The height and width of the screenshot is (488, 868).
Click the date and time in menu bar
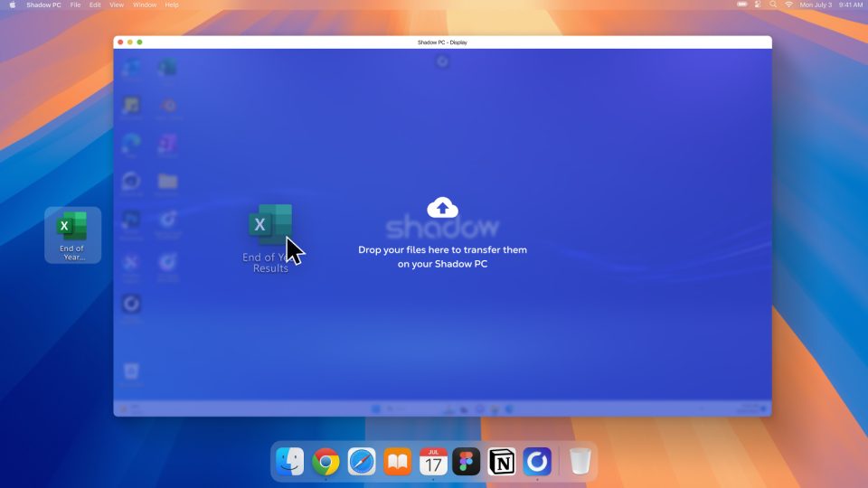click(x=831, y=5)
